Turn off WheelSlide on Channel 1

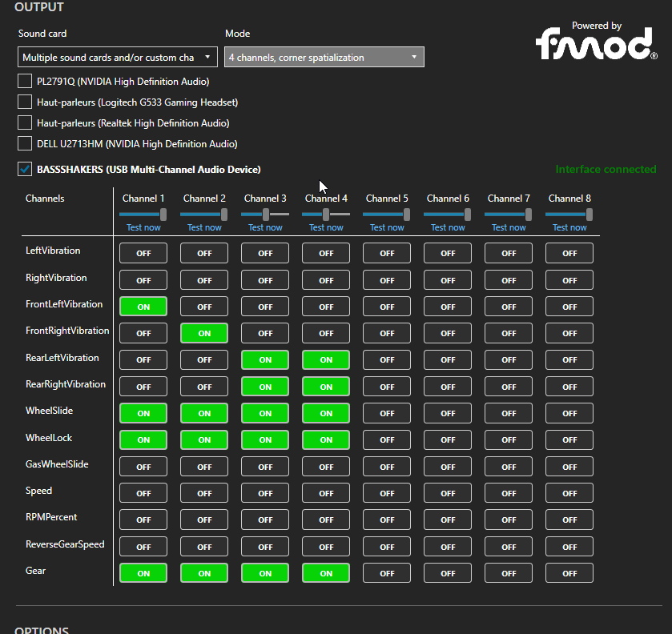coord(143,413)
